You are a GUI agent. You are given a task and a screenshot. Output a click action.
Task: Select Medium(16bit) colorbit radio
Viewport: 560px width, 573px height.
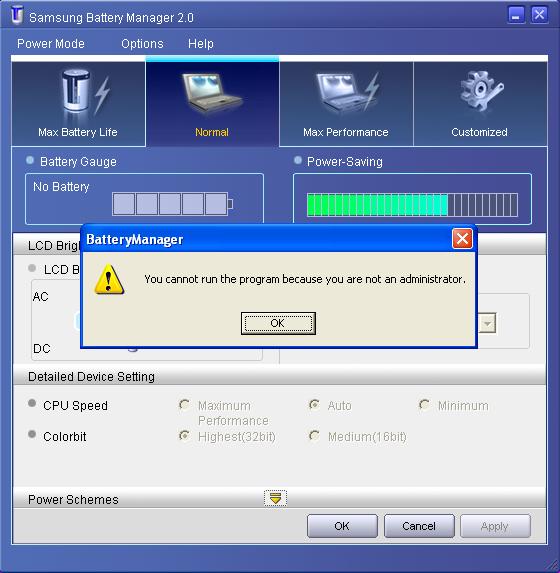(x=314, y=436)
